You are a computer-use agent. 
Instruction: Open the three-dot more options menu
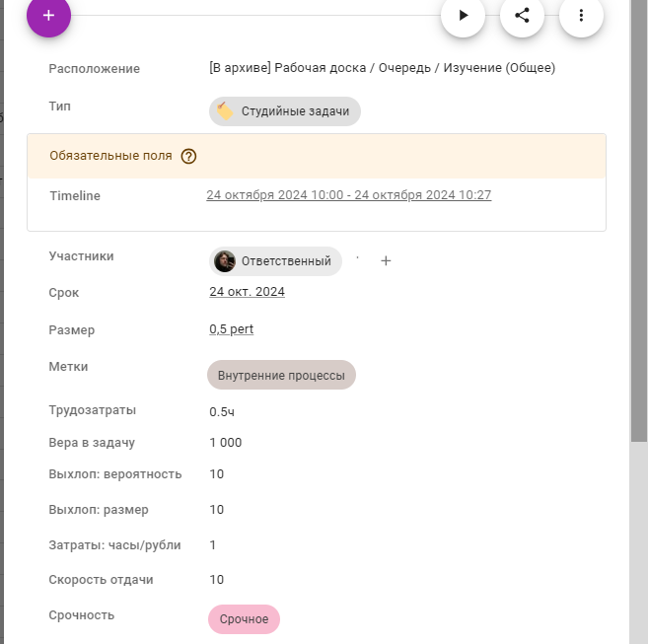pyautogui.click(x=581, y=16)
